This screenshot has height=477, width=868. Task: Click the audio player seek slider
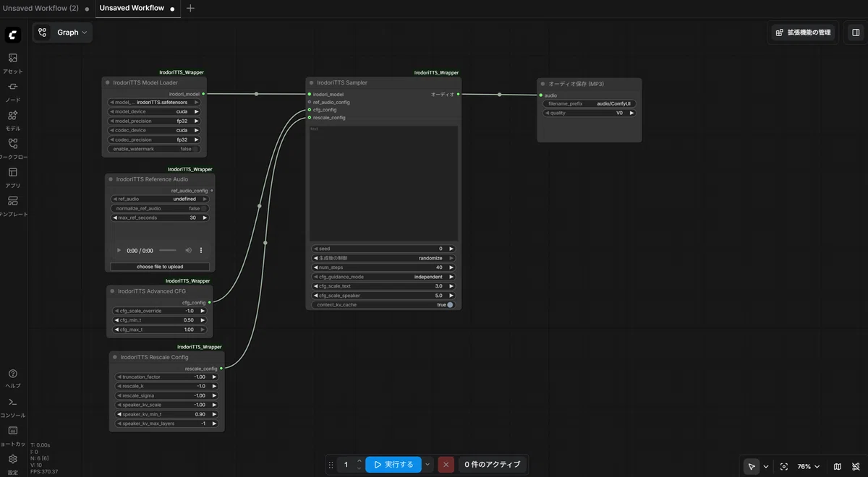coord(167,251)
